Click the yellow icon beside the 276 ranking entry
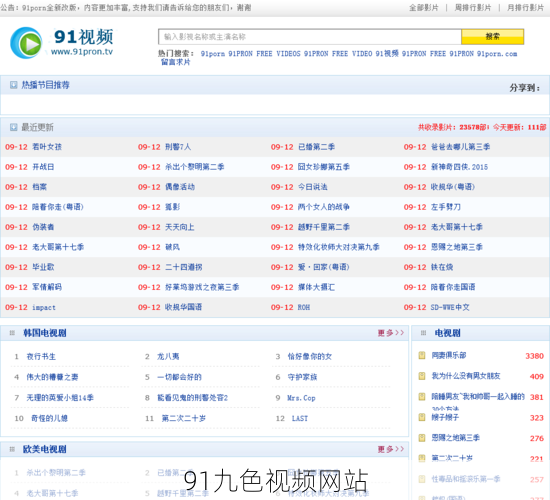The height and width of the screenshot is (500, 550). click(x=422, y=438)
